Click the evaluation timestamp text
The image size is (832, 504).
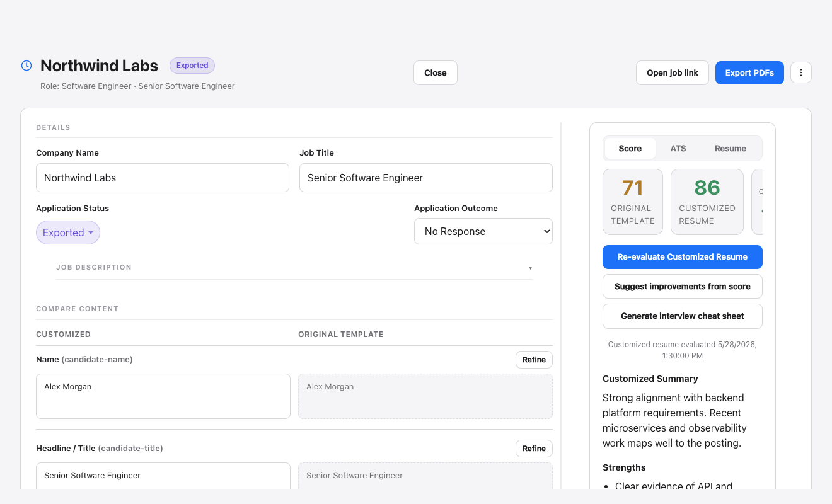[x=683, y=350]
